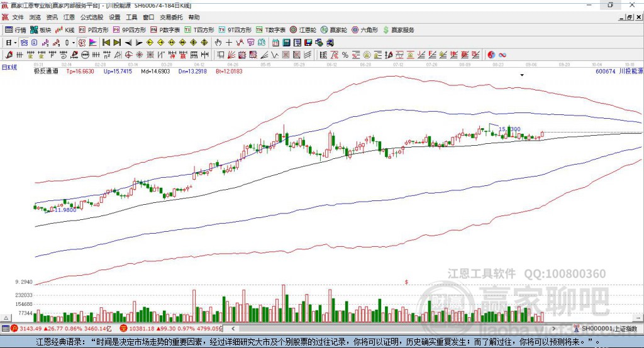The image size is (644, 348).
Task: Open 赢家服务 service link
Action: click(398, 30)
